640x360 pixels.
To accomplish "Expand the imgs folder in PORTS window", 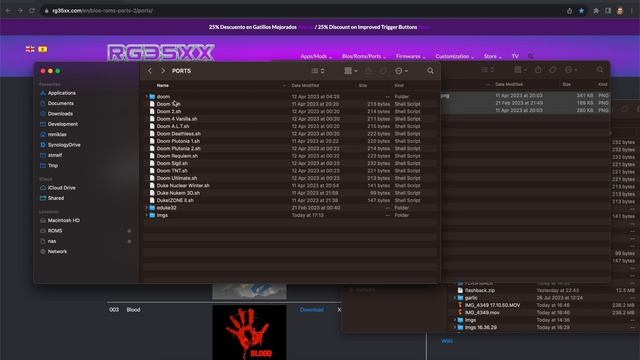I will point(147,215).
